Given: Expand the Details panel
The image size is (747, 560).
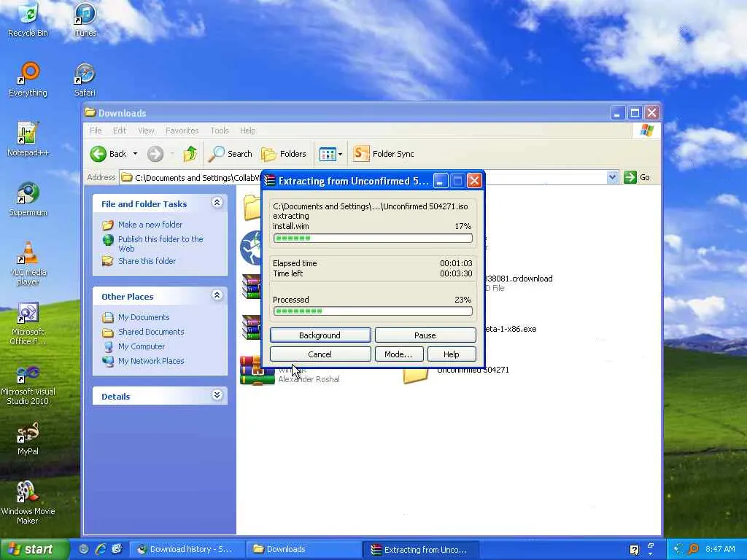Looking at the screenshot, I should [217, 395].
